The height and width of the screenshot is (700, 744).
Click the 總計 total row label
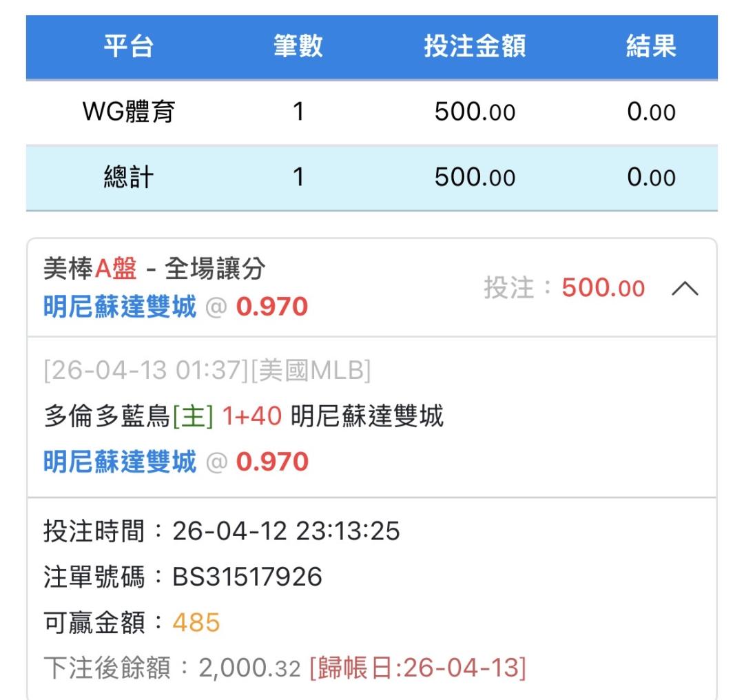pyautogui.click(x=128, y=177)
